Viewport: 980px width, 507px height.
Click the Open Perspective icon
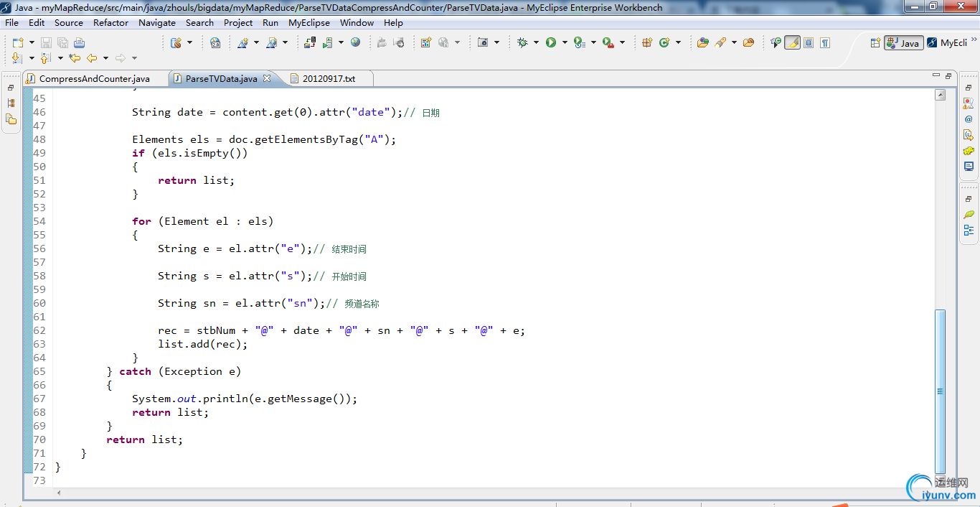875,43
